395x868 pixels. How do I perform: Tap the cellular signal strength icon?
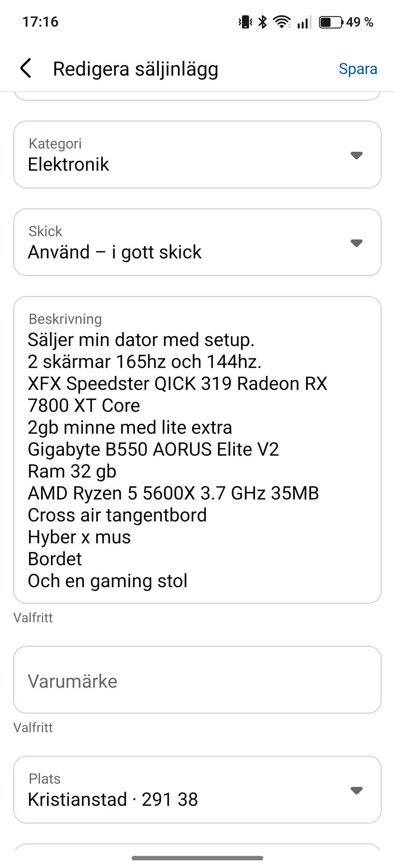[x=304, y=22]
